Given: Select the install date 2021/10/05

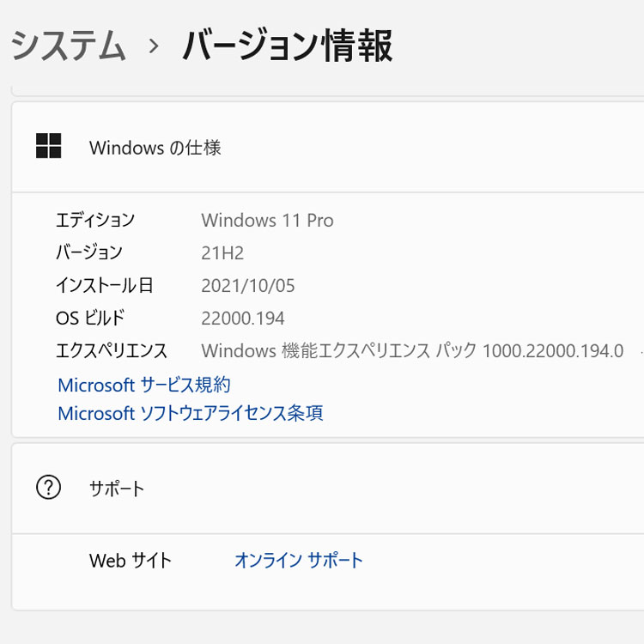Looking at the screenshot, I should click(248, 286).
